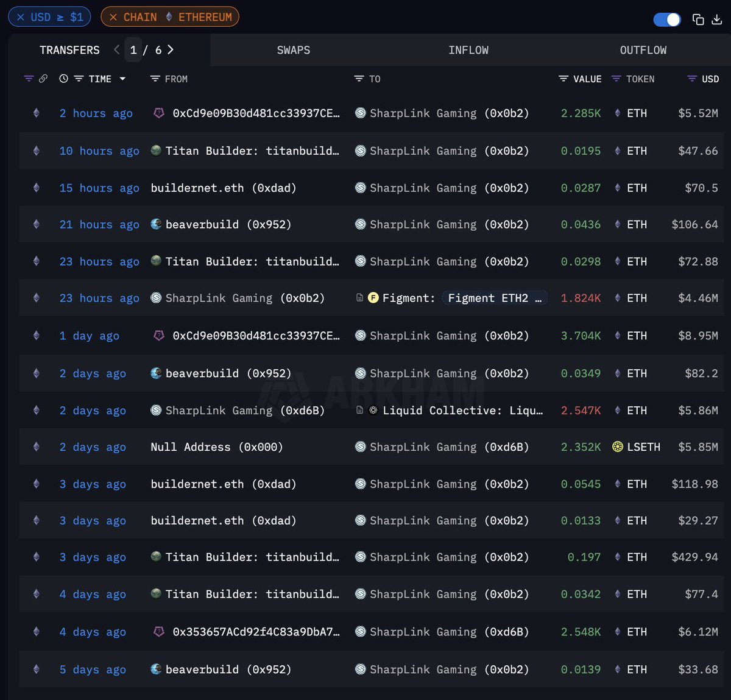Switch to the Swaps tab

pos(294,50)
